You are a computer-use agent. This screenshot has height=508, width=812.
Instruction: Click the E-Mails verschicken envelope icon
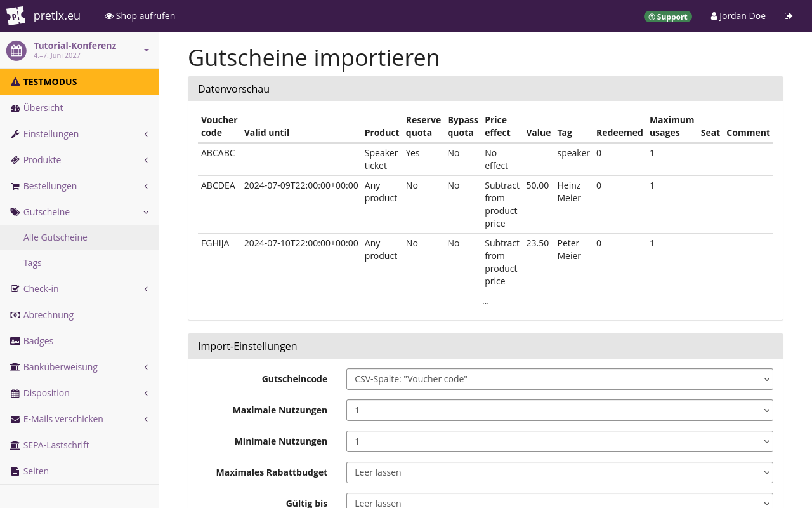coord(15,419)
